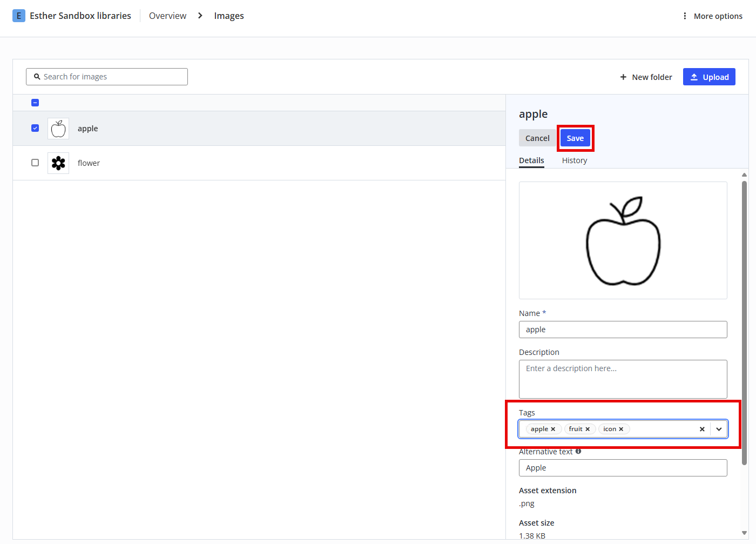Open the flower thumbnail in list
Image resolution: width=756 pixels, height=544 pixels.
click(58, 163)
